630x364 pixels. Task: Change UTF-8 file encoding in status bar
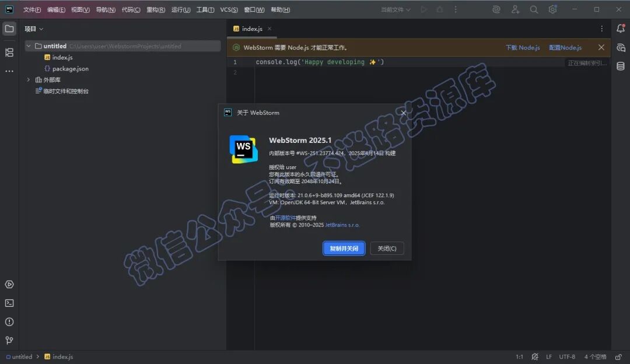567,357
